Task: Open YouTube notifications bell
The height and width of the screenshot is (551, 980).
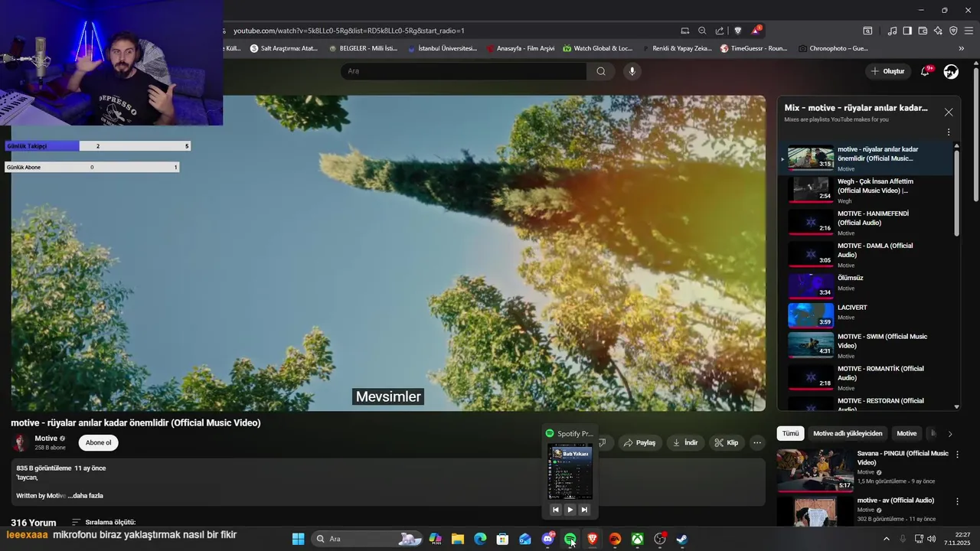Action: pos(925,71)
